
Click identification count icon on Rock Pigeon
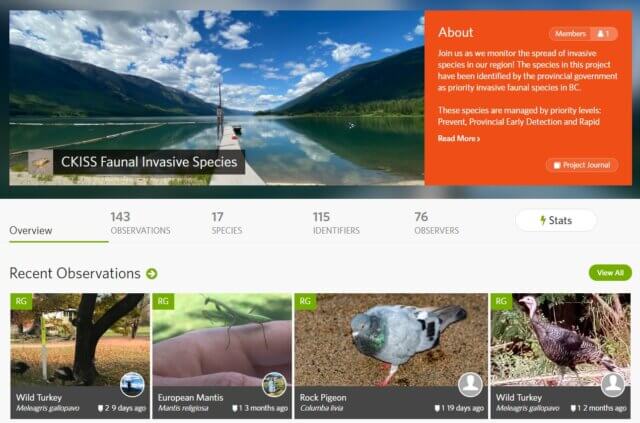point(437,408)
